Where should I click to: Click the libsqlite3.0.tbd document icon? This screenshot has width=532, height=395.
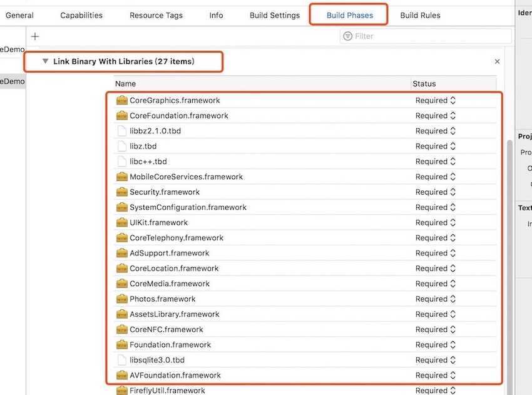[122, 360]
